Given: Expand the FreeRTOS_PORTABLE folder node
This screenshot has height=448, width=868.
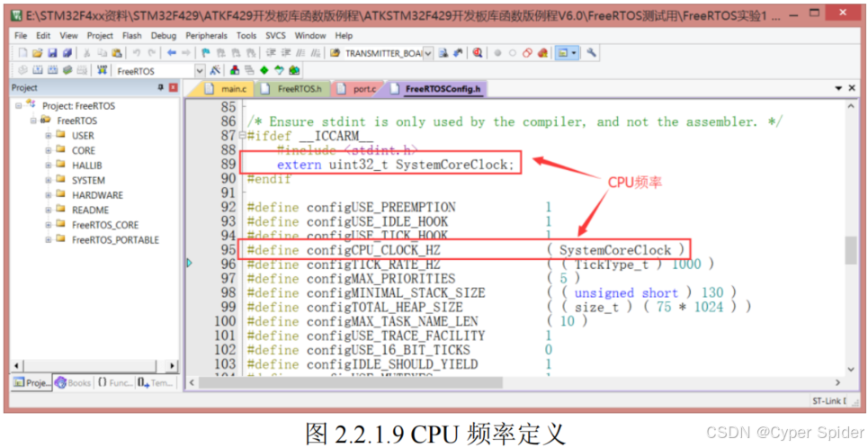Looking at the screenshot, I should (49, 240).
